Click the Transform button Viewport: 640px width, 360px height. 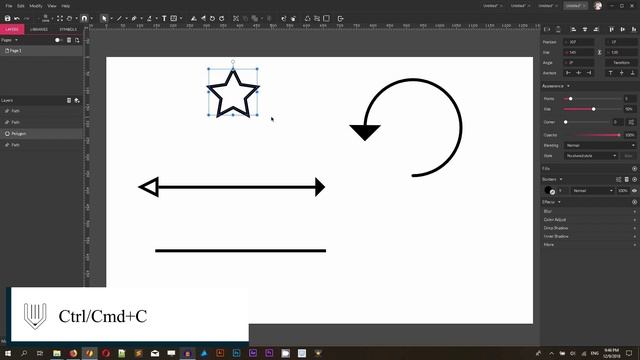pyautogui.click(x=621, y=63)
